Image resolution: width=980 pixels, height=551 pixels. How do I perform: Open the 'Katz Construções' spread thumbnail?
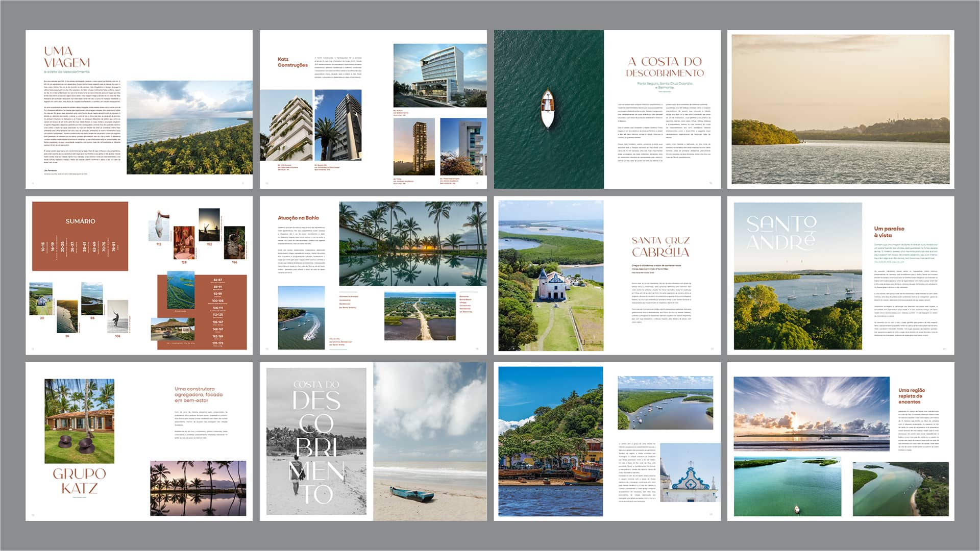pos(373,109)
